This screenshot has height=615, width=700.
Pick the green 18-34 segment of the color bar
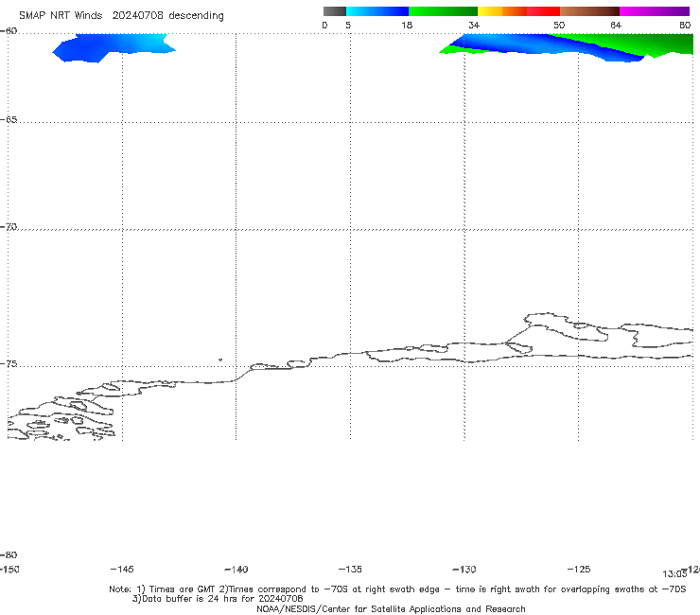(x=443, y=11)
